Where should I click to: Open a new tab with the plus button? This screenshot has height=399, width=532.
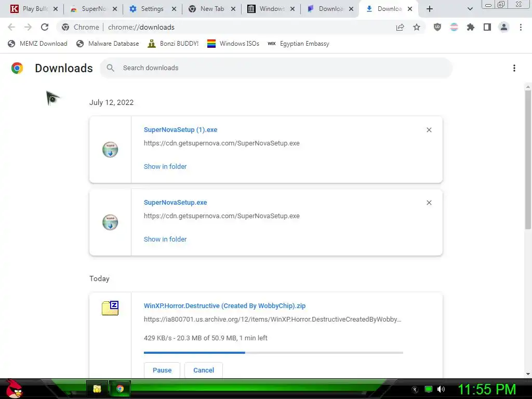tap(430, 9)
